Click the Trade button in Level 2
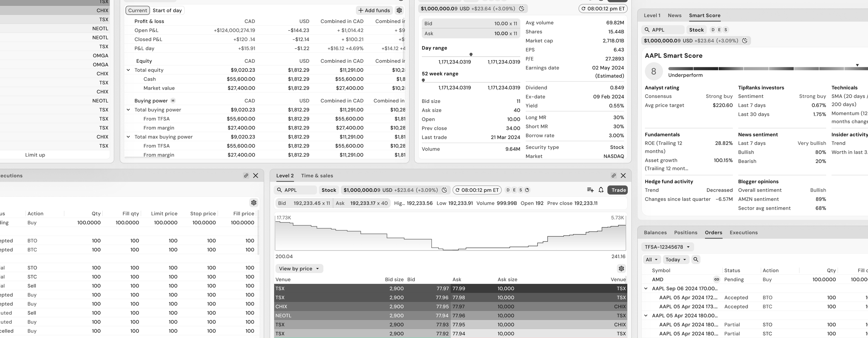The height and width of the screenshot is (338, 868). 617,190
